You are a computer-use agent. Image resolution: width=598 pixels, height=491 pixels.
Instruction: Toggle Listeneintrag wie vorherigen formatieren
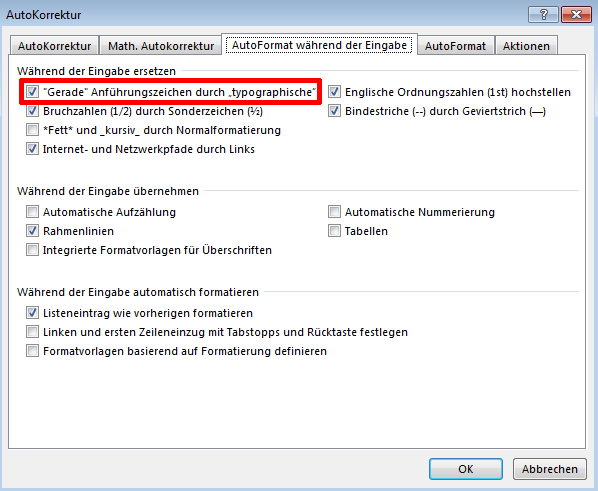[x=32, y=313]
